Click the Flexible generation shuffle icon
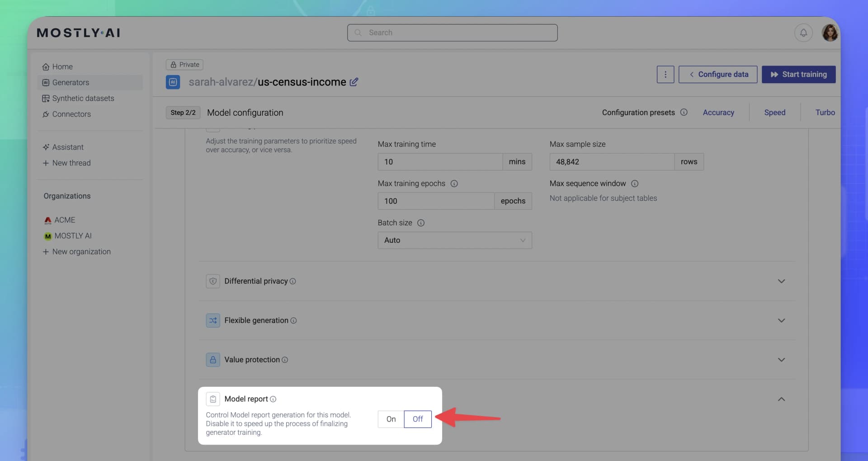The width and height of the screenshot is (868, 461). tap(213, 320)
